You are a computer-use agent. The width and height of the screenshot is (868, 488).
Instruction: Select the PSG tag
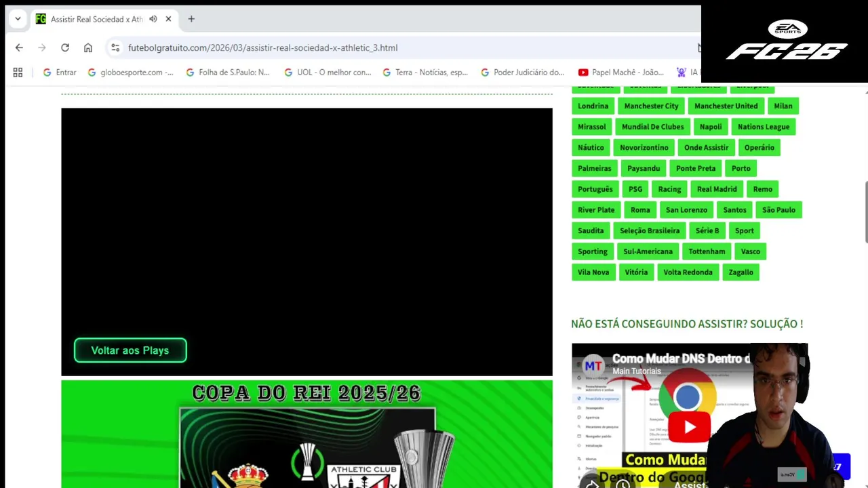635,189
